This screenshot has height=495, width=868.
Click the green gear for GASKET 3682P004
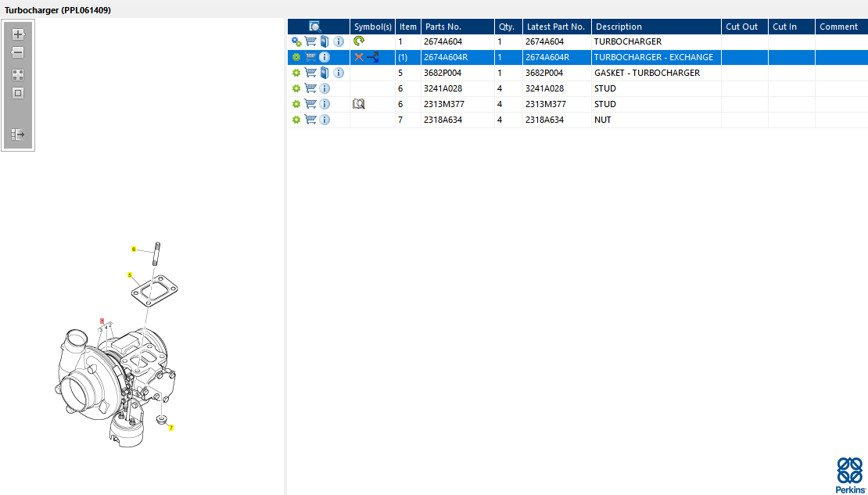point(296,73)
